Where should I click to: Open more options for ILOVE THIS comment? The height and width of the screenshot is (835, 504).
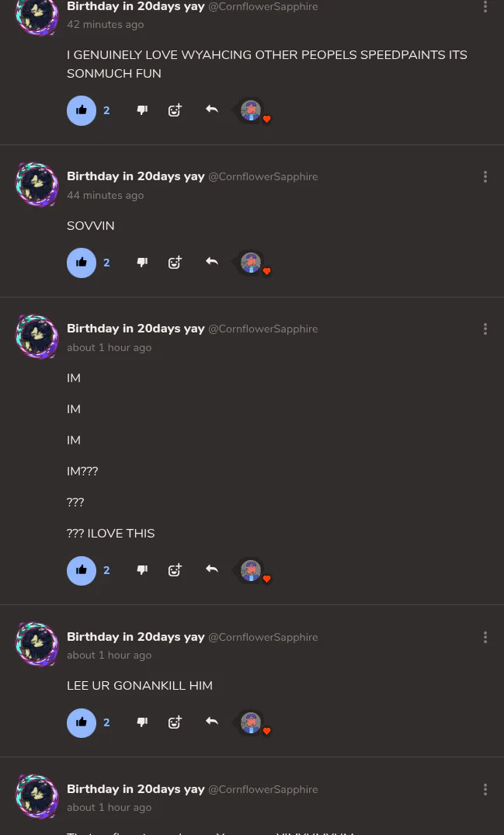coord(485,329)
